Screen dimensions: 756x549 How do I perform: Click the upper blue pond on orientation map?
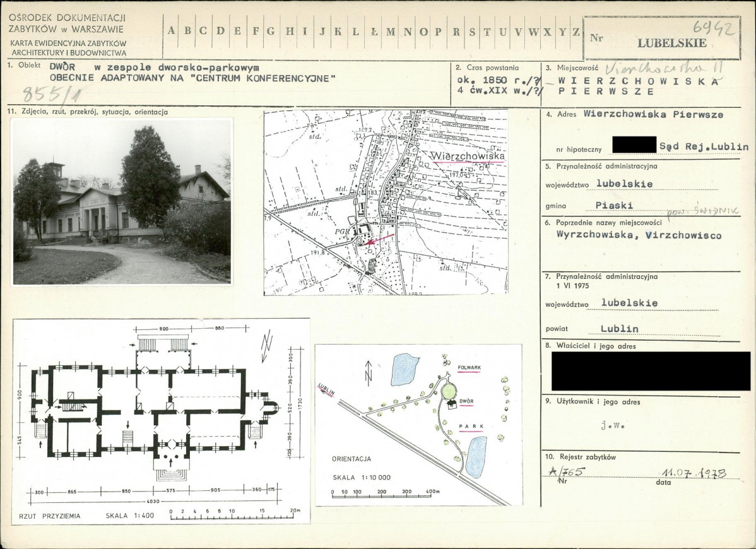405,369
